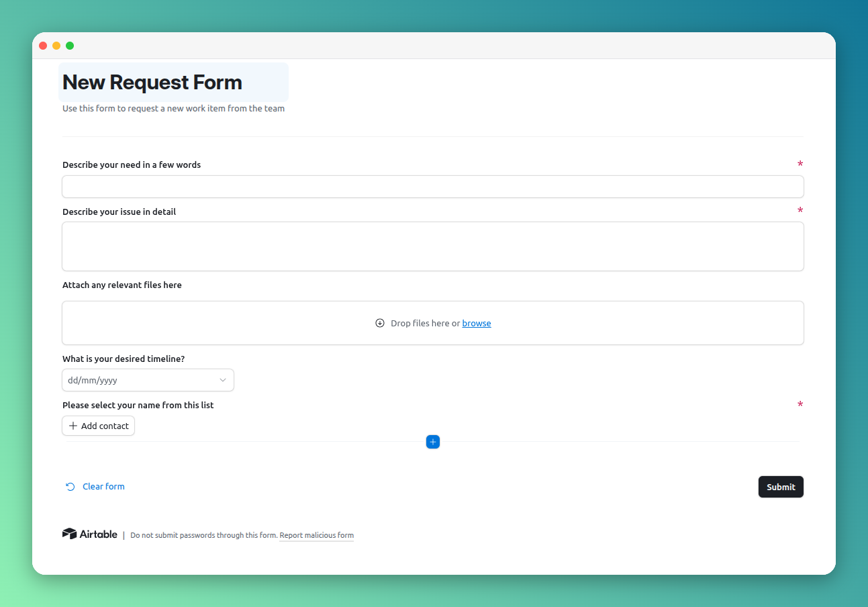This screenshot has width=868, height=607.
Task: Click the New Request Form title
Action: [152, 82]
